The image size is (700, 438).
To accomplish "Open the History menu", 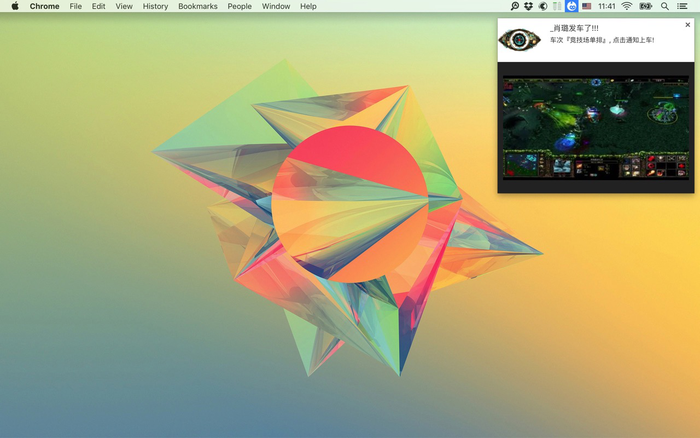I will (155, 6).
